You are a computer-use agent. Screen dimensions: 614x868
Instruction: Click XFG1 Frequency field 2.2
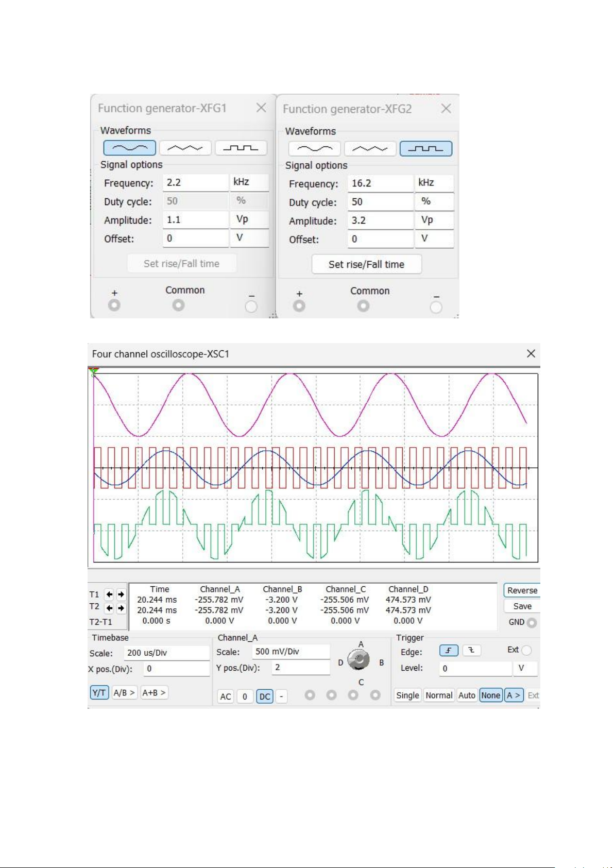pyautogui.click(x=196, y=182)
